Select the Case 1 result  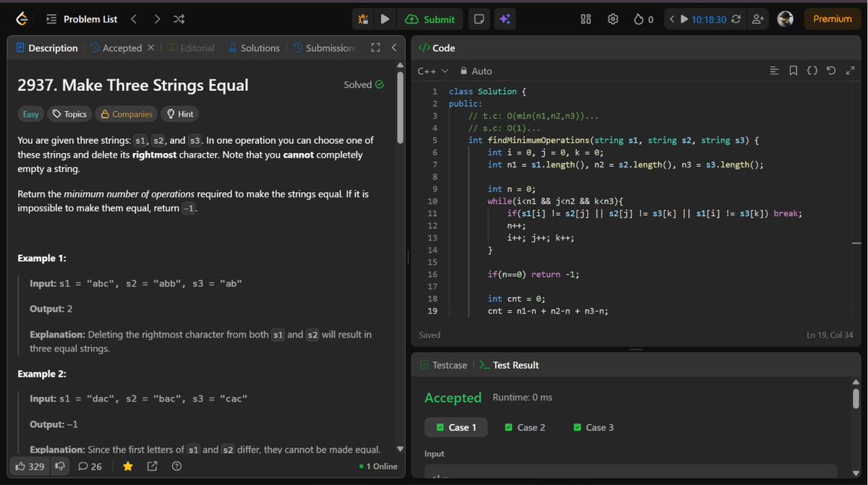456,427
